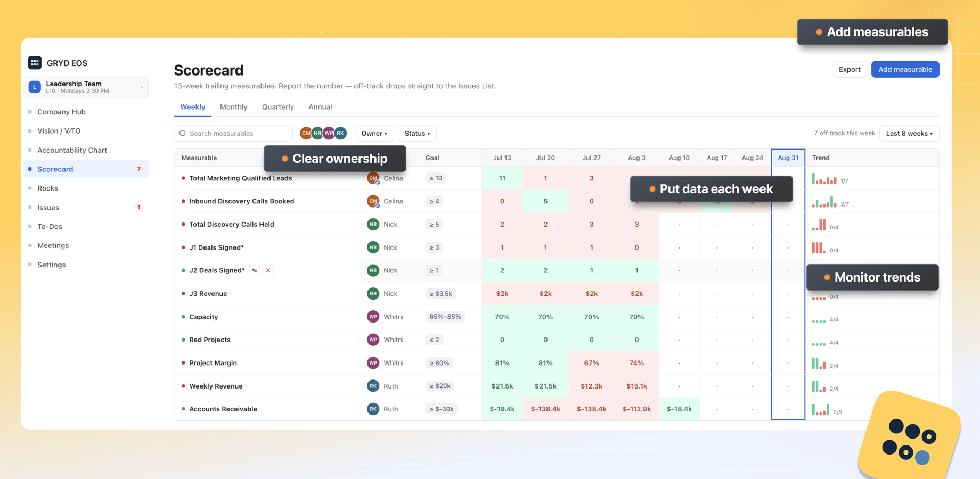Image resolution: width=980 pixels, height=479 pixels.
Task: Switch to the Annual tab
Action: coord(320,107)
